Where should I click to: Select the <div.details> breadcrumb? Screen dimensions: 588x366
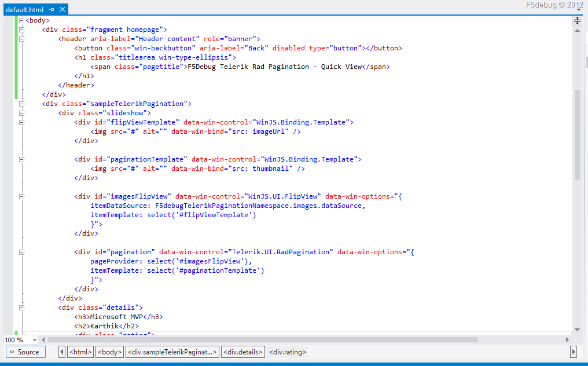tap(243, 352)
